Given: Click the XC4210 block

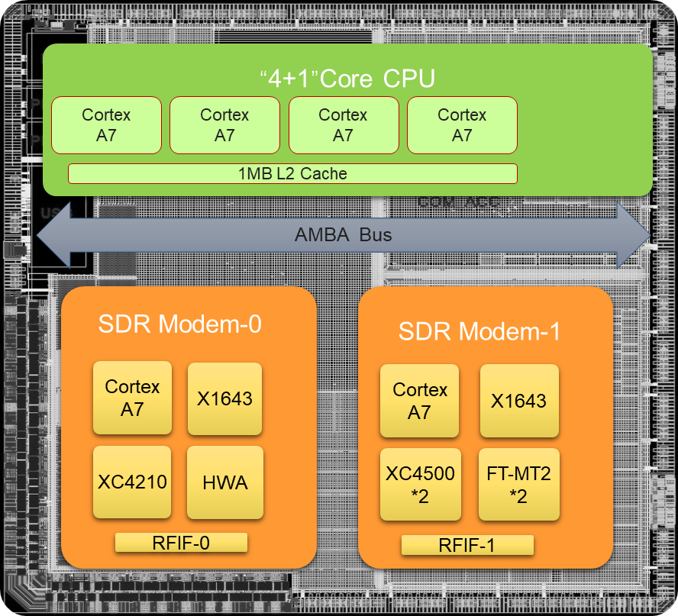Looking at the screenshot, I should click(132, 482).
